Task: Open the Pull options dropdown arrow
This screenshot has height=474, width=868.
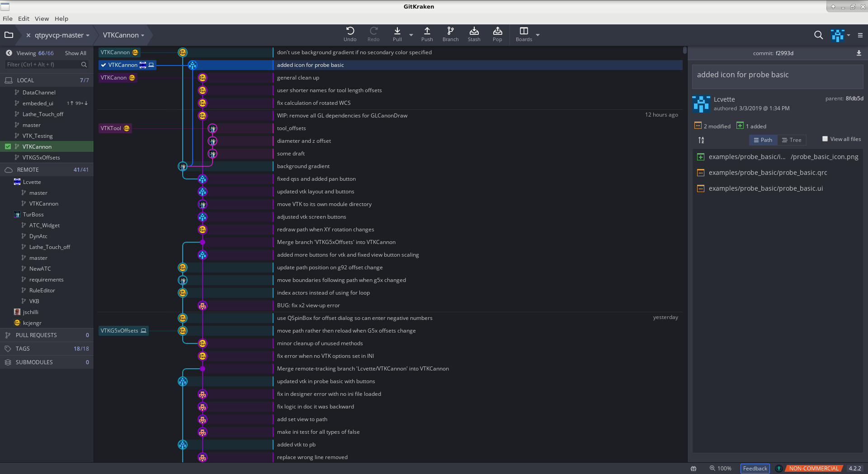Action: pyautogui.click(x=411, y=35)
